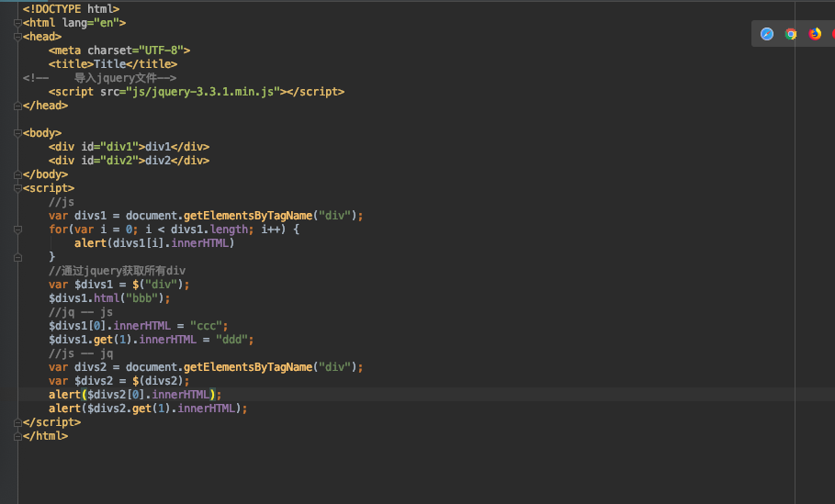Click the $divs1.get(1).innerHTML expression
Image resolution: width=835 pixels, height=504 pixels.
(122, 340)
